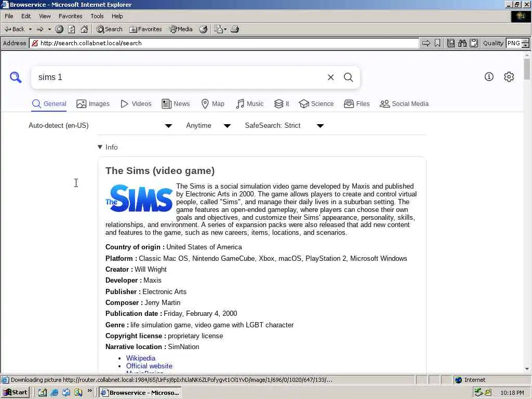Viewport: 532px width, 399px height.
Task: Click the vertical scrollbar thumb
Action: [527, 69]
